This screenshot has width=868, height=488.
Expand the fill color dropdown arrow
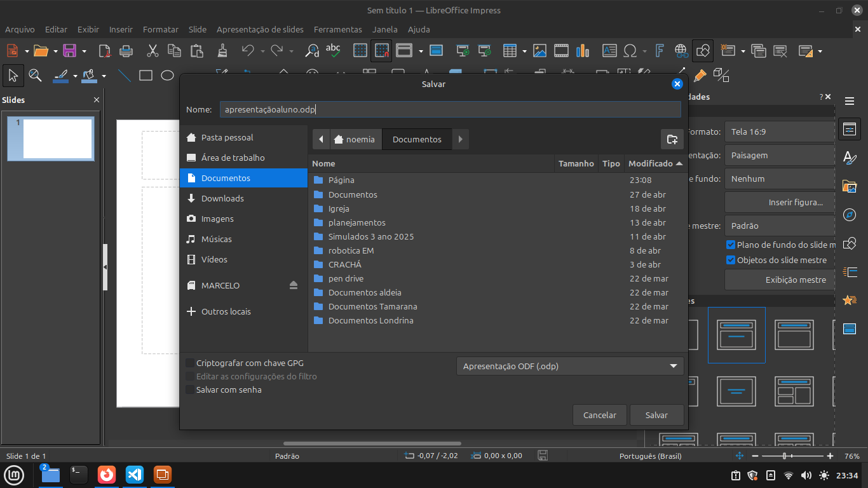[104, 76]
